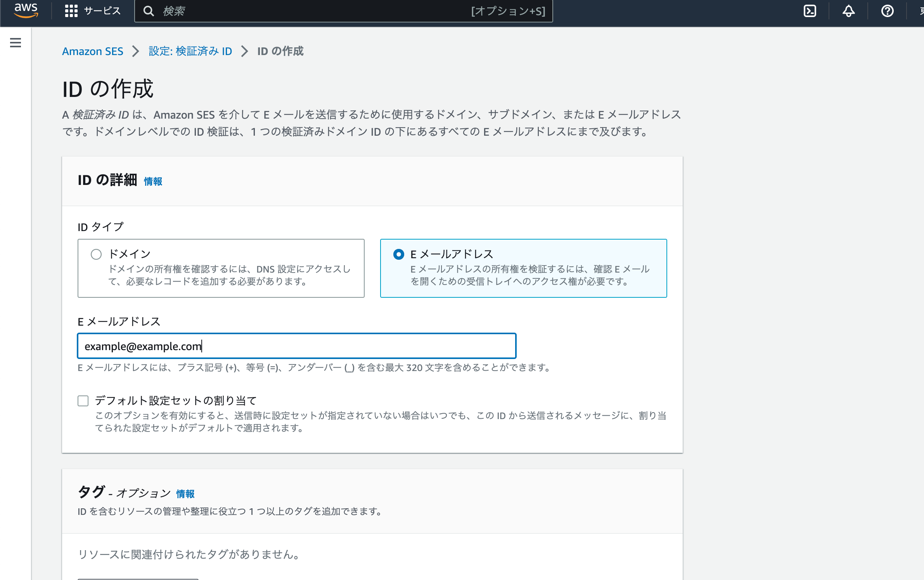Click text リソースに関連付けられたタグがありません。

tap(190, 554)
